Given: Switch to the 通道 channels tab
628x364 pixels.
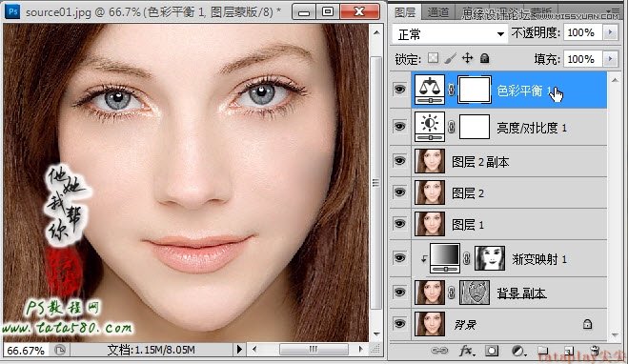Looking at the screenshot, I should click(x=437, y=12).
